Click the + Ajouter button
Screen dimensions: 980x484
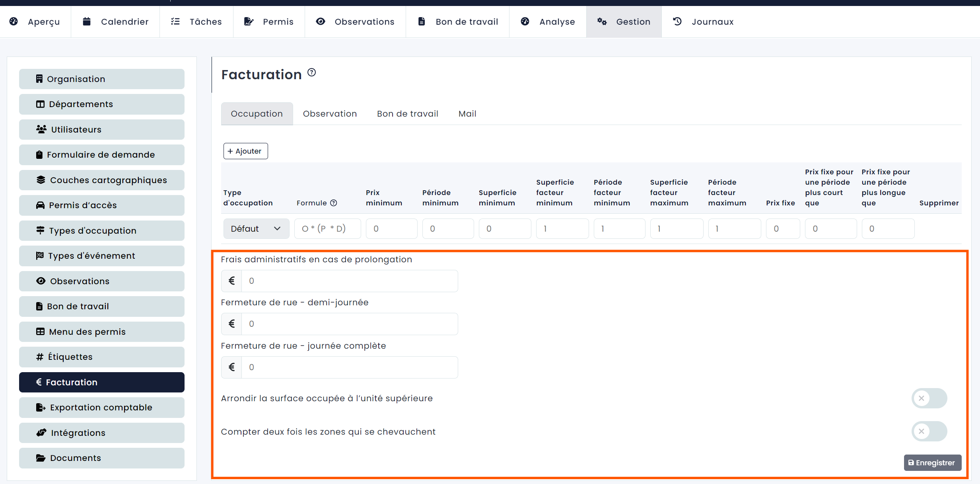pos(245,151)
